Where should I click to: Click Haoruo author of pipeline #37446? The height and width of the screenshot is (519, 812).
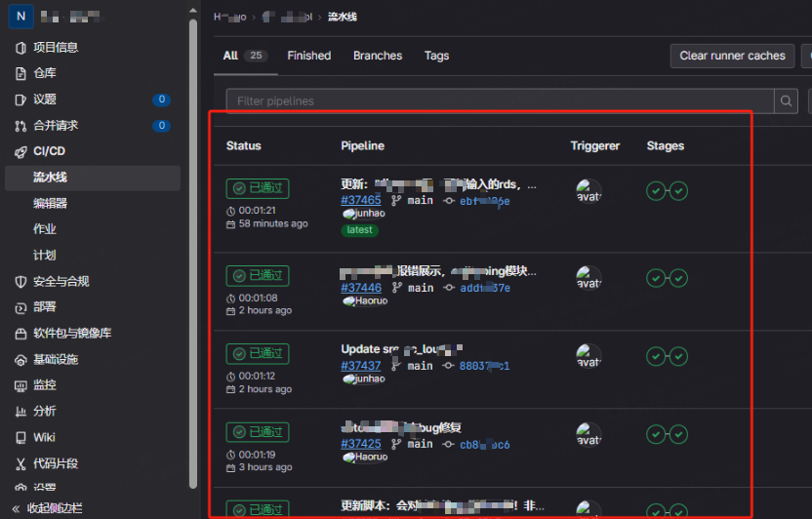coord(365,300)
